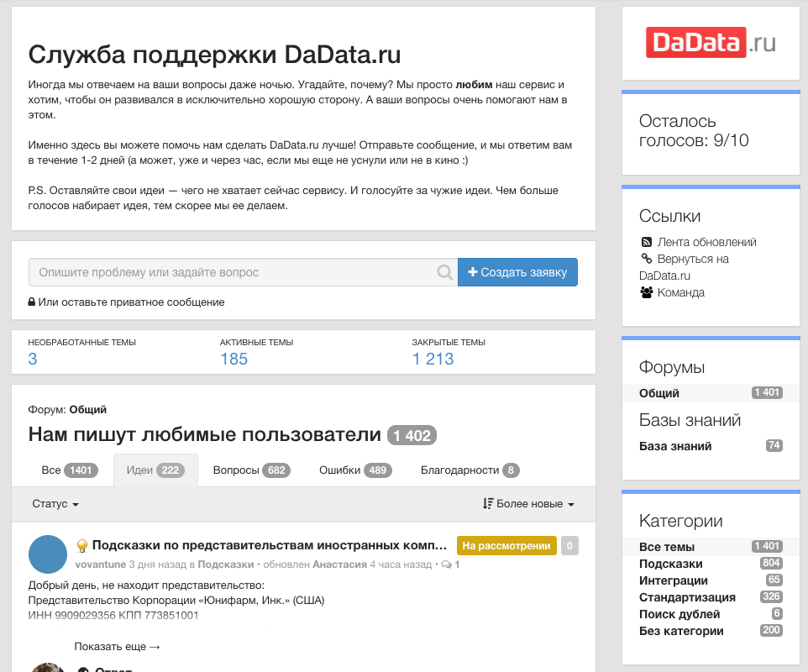Click inside the problem description search field
This screenshot has width=808, height=672.
pos(210,272)
